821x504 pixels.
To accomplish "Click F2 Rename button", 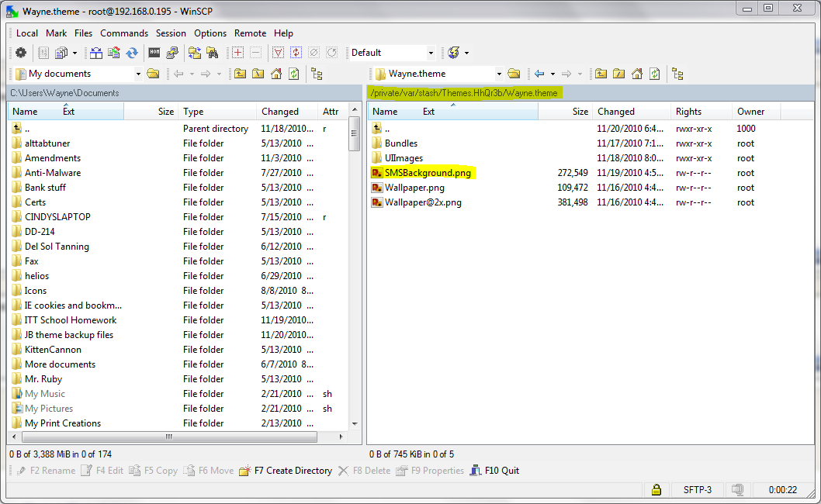I will 46,471.
